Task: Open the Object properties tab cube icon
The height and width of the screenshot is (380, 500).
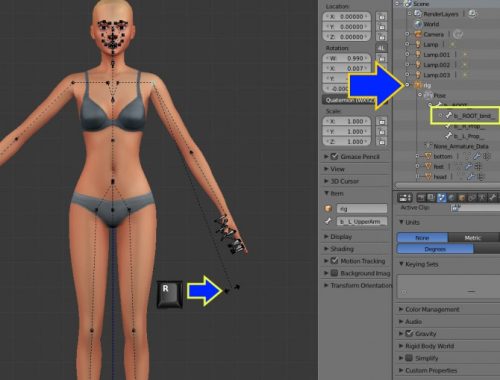Action: [x=462, y=198]
